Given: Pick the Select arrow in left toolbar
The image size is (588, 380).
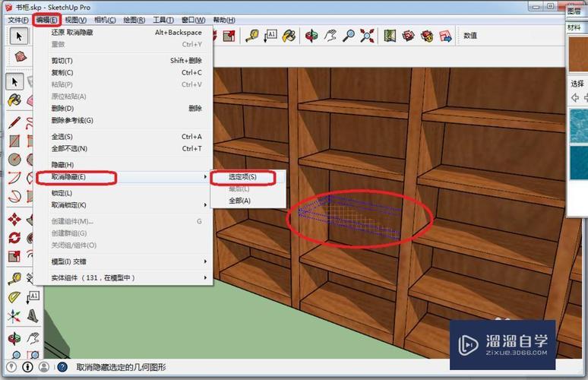Looking at the screenshot, I should click(14, 81).
